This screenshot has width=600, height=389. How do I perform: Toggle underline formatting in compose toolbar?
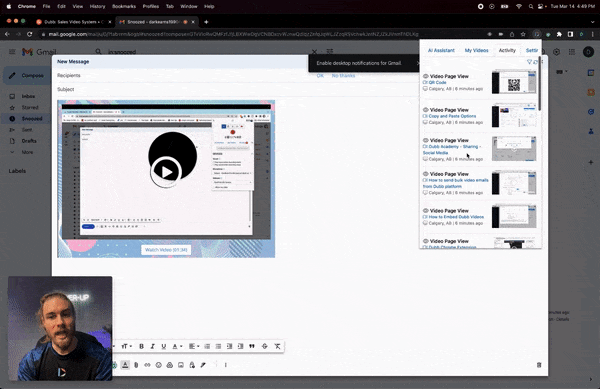click(164, 346)
